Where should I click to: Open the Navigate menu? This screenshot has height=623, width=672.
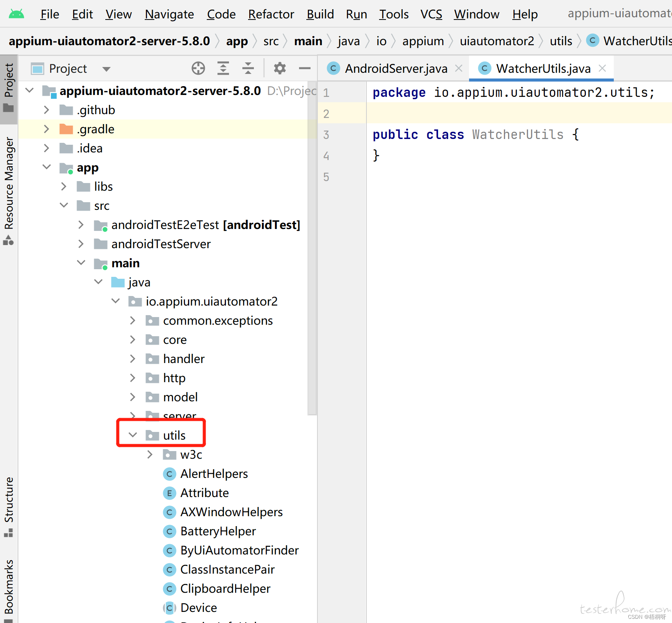(169, 14)
